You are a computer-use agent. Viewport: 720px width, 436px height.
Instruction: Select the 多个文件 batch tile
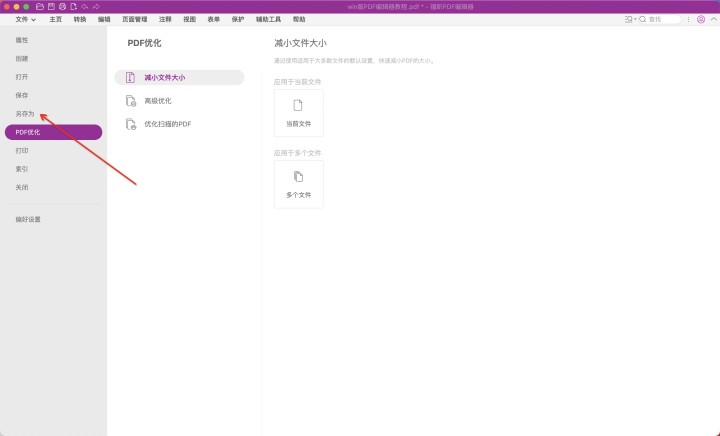298,184
